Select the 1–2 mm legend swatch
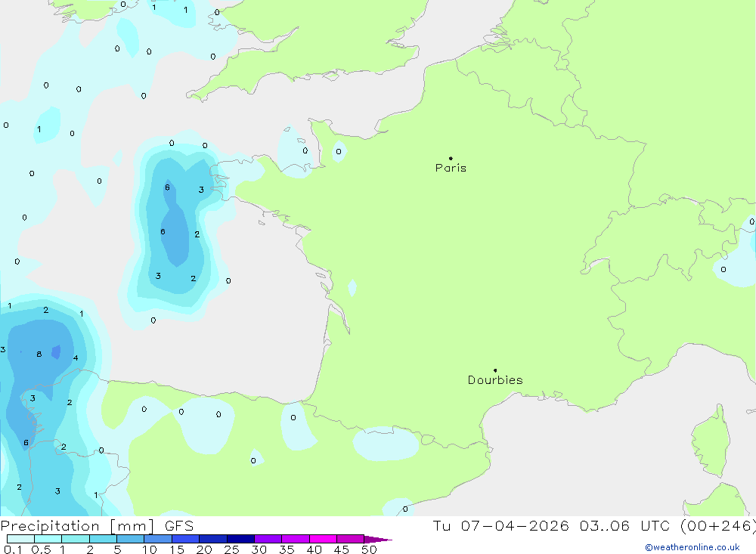Viewport: 756px width, 554px height. tap(75, 539)
